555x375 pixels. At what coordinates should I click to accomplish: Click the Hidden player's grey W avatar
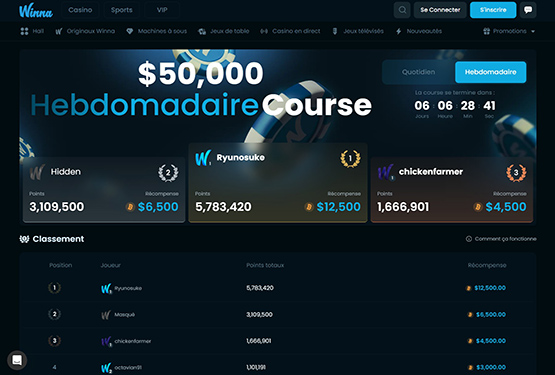pos(37,172)
